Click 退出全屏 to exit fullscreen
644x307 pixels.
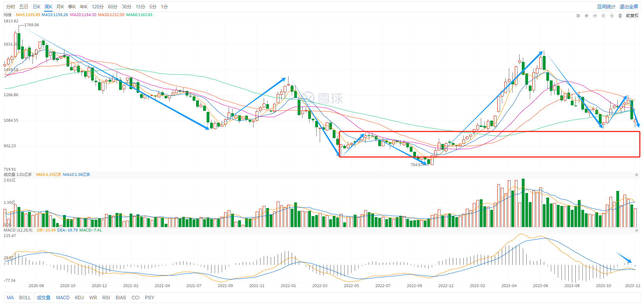[629, 7]
